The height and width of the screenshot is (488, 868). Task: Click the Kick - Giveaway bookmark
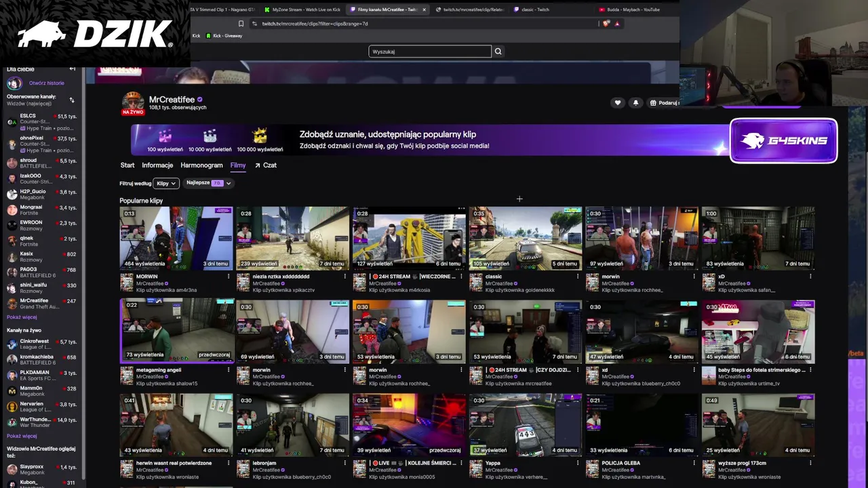[x=224, y=36]
